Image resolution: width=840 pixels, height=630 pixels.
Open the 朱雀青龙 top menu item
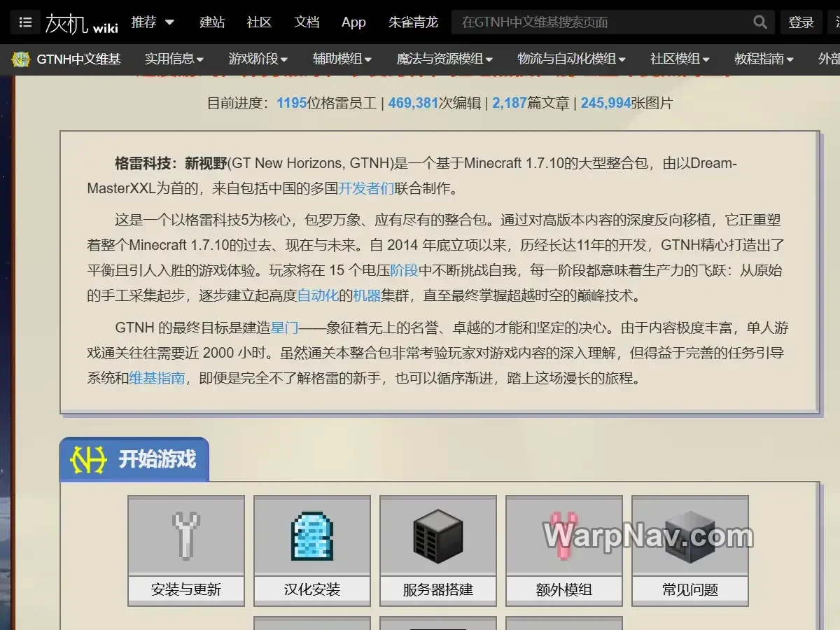(x=413, y=22)
